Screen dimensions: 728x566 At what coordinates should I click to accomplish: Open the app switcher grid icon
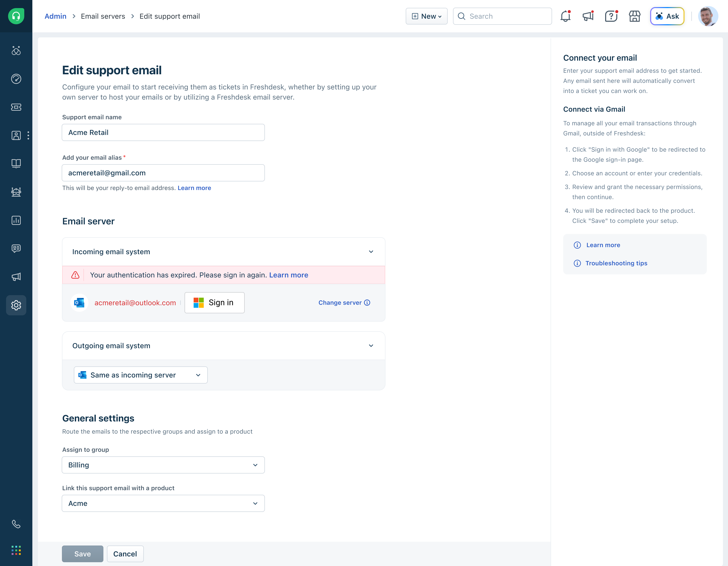click(16, 550)
